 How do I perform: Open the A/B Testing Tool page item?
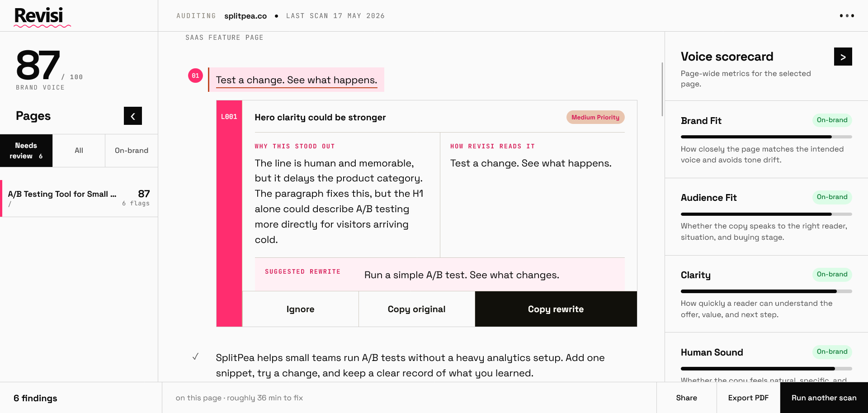click(79, 198)
